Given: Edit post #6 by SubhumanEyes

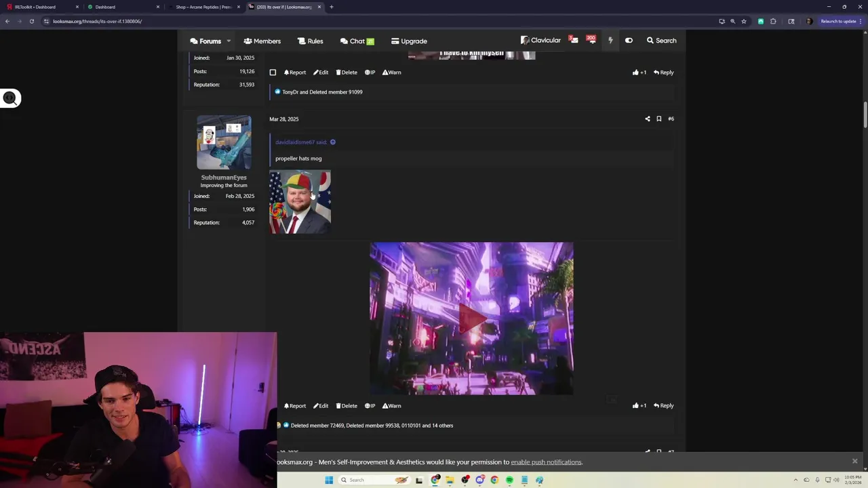Looking at the screenshot, I should point(321,406).
